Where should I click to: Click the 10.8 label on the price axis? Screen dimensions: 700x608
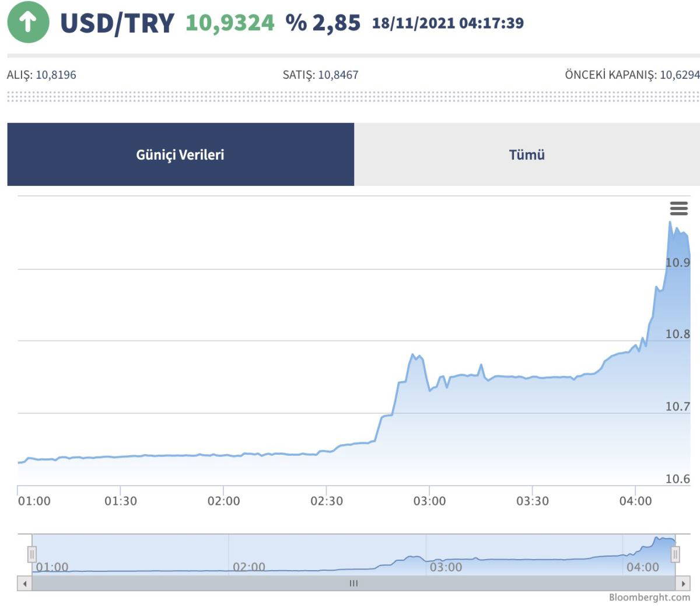[x=677, y=334]
